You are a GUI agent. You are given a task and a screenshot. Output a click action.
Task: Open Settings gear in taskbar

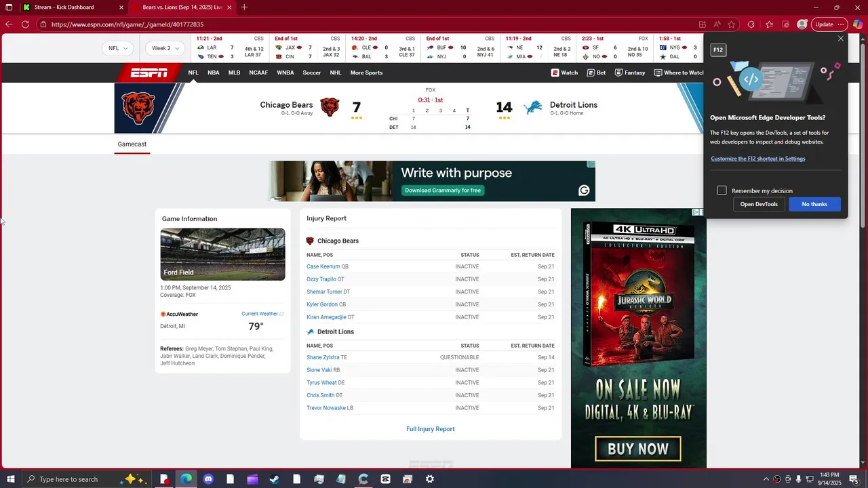[x=430, y=479]
